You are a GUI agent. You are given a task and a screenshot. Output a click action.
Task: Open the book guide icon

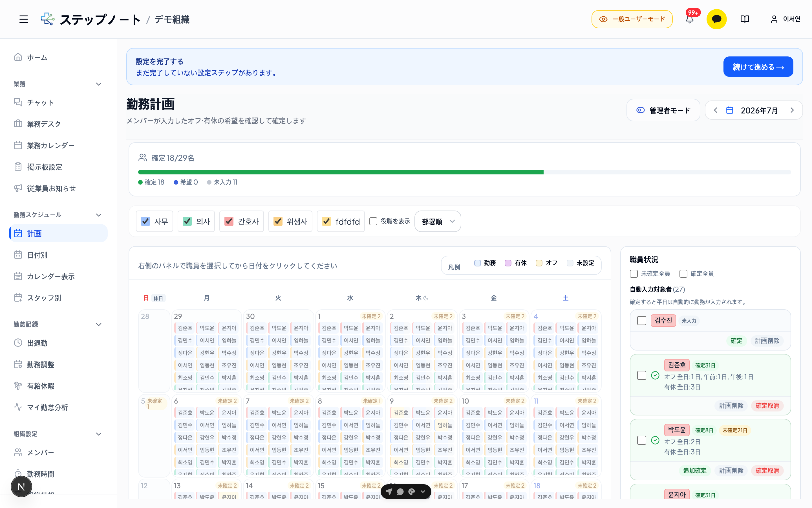coord(745,19)
